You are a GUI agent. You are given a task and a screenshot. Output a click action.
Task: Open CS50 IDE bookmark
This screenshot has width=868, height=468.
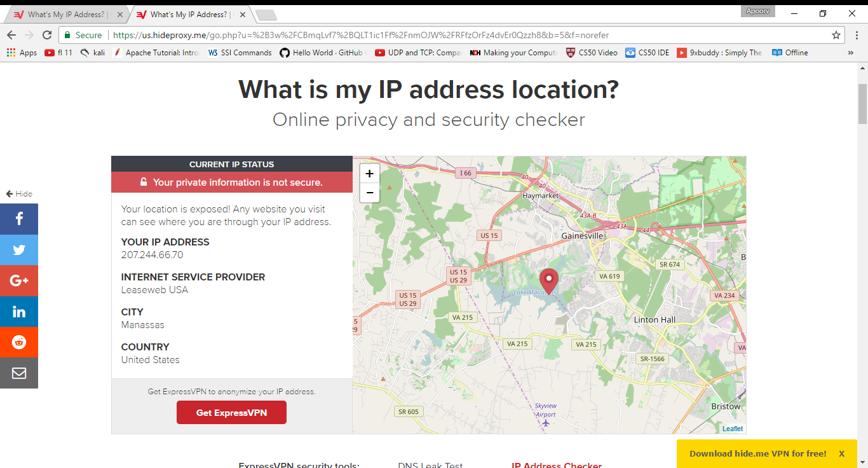coord(648,53)
